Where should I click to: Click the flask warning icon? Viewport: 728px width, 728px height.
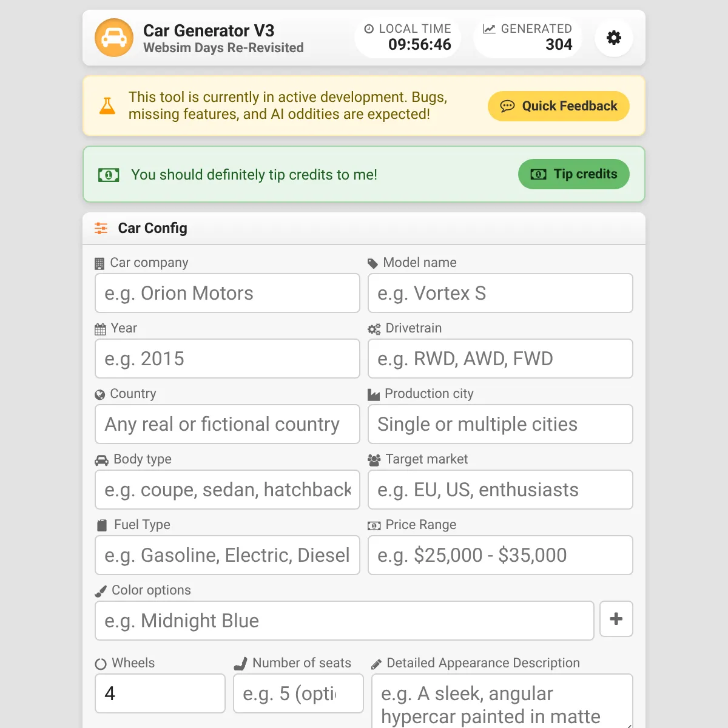(107, 106)
